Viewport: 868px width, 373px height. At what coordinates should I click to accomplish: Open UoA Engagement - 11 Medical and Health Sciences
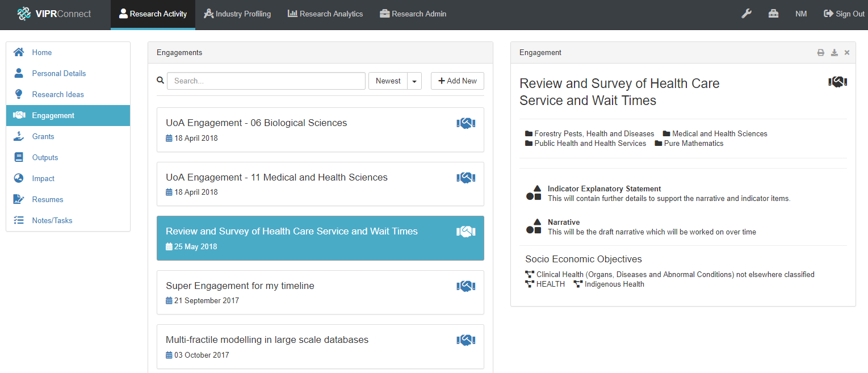(320, 184)
